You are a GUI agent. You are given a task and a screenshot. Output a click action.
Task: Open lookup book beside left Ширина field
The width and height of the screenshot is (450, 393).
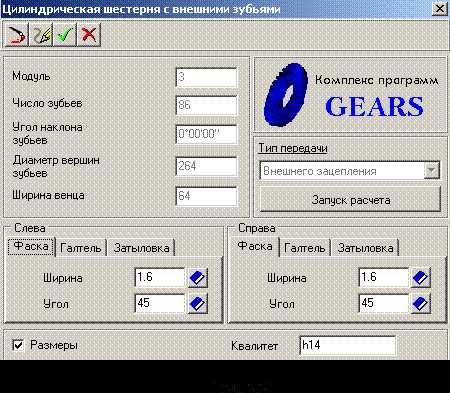198,278
